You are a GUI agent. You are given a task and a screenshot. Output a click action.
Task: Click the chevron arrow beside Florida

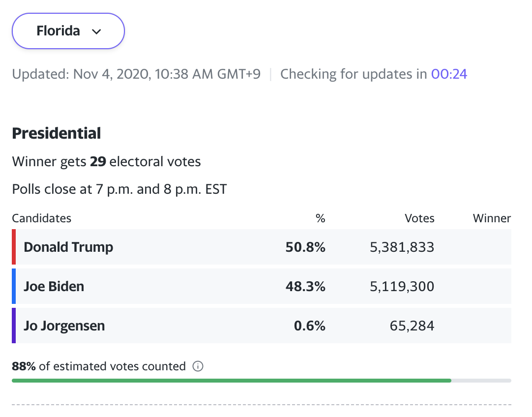pyautogui.click(x=97, y=31)
